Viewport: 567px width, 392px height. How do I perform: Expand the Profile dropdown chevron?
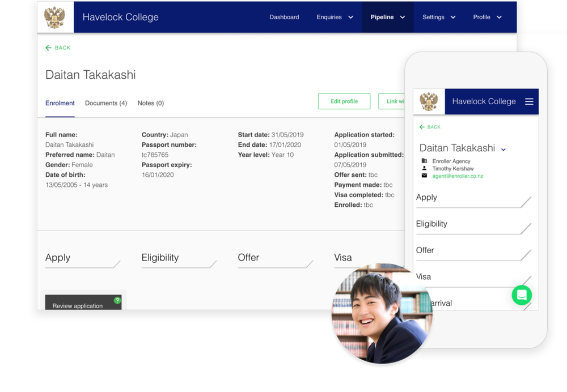pyautogui.click(x=499, y=18)
